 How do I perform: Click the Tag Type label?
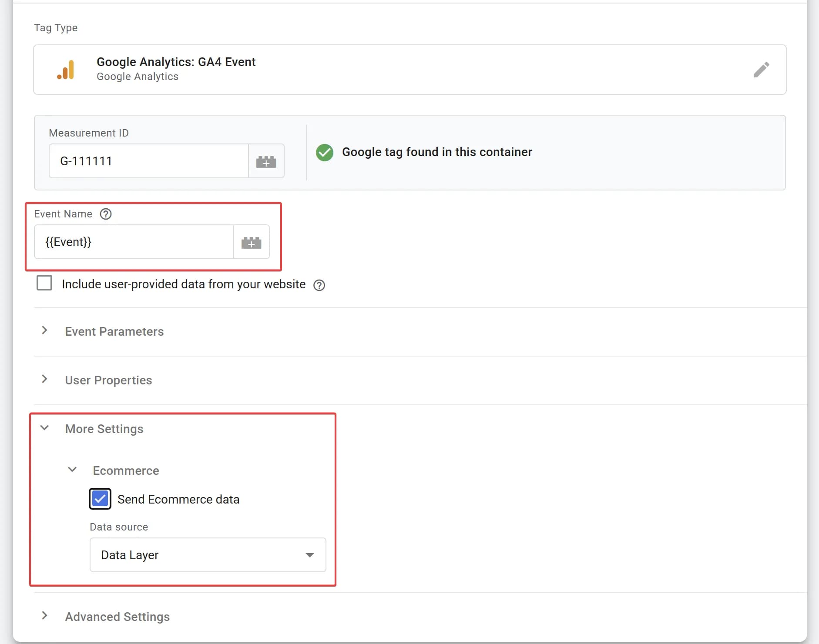coord(56,28)
